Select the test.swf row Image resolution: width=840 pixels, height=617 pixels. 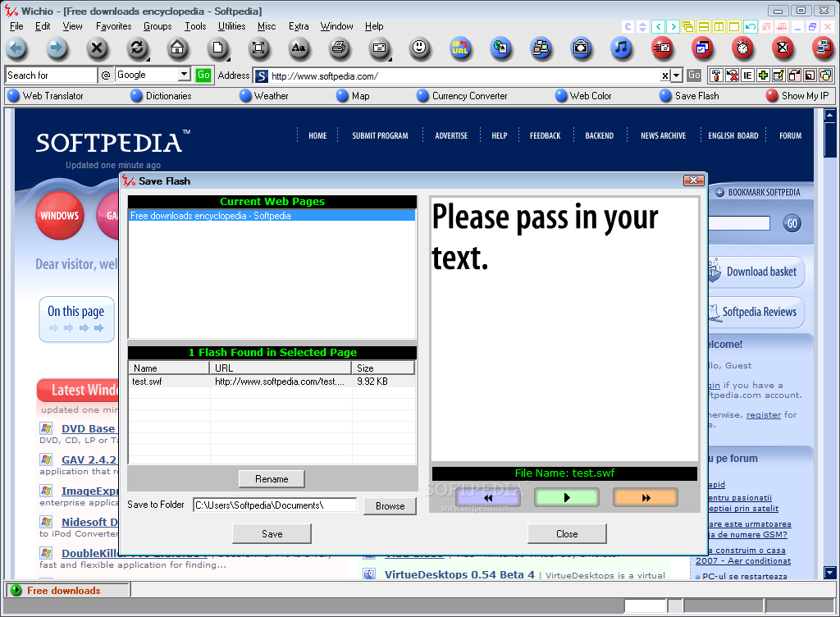[272, 382]
